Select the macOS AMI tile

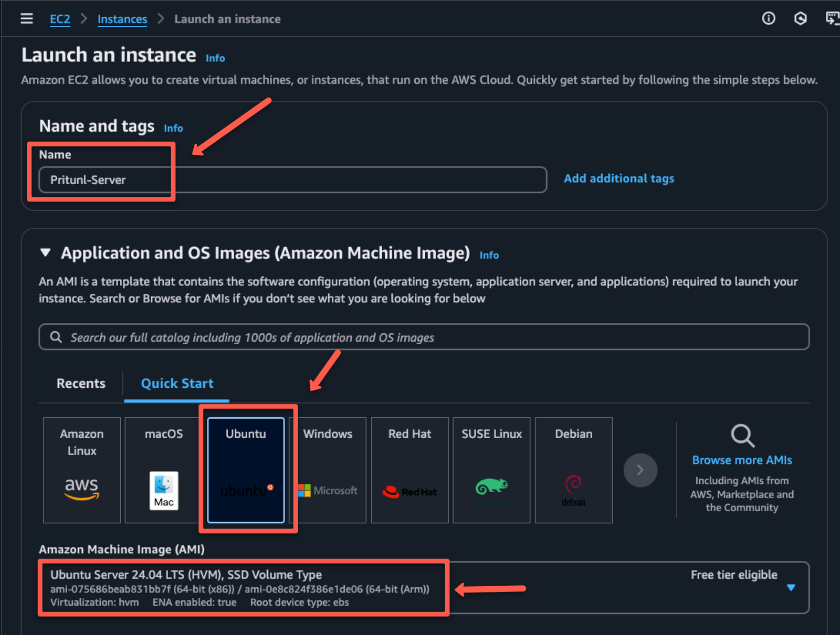163,470
